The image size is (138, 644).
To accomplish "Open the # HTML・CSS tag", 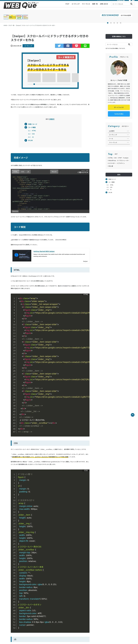I will coord(112,158).
